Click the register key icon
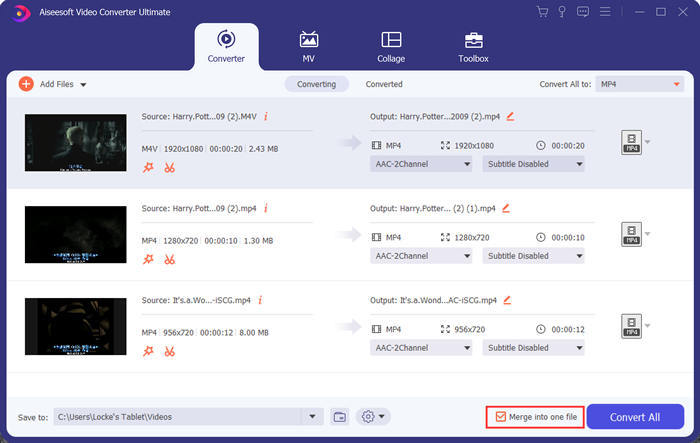Viewport: 700px width, 443px height. pos(562,12)
